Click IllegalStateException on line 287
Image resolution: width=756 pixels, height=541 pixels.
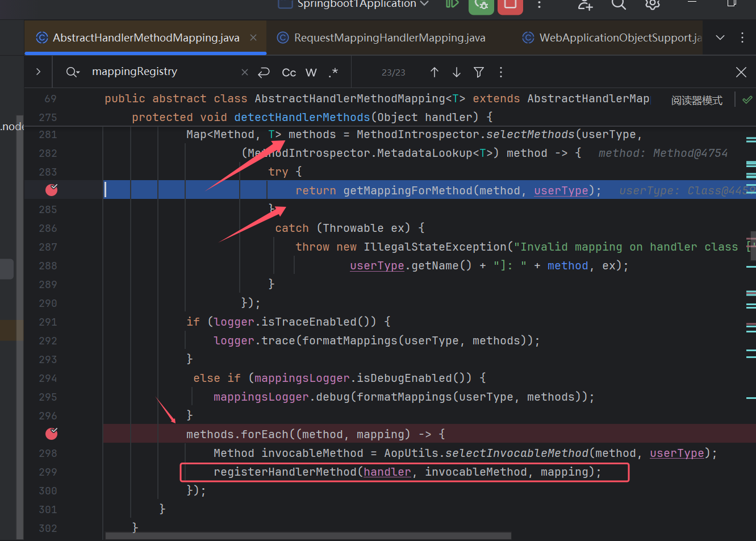435,247
